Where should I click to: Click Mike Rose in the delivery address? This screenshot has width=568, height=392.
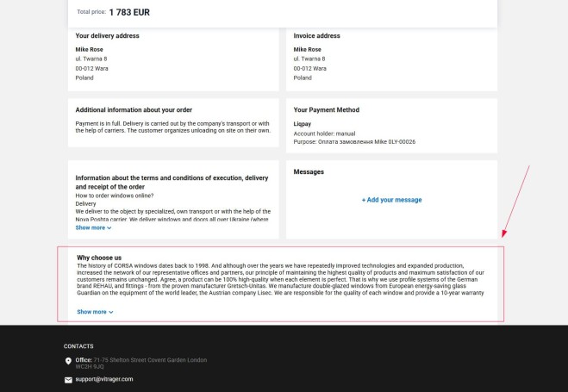pyautogui.click(x=89, y=49)
